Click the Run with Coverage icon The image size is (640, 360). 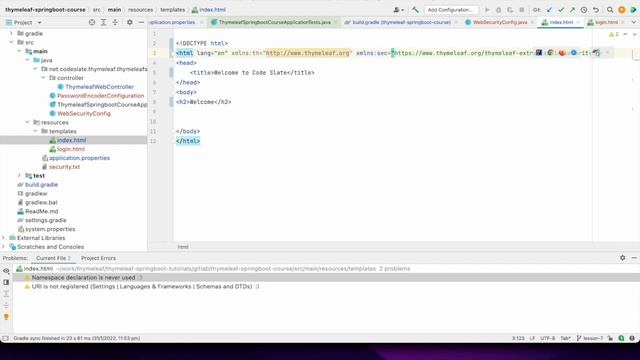pos(510,10)
